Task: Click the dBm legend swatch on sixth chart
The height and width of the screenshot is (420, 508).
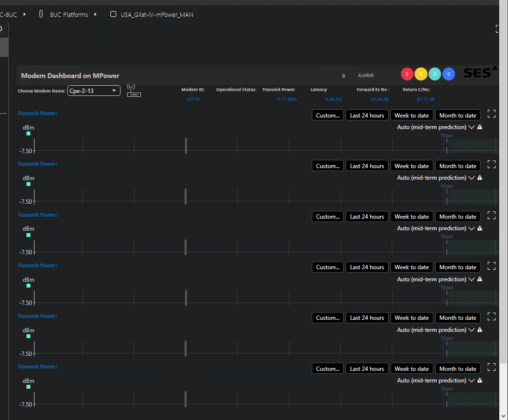Action: coord(28,387)
